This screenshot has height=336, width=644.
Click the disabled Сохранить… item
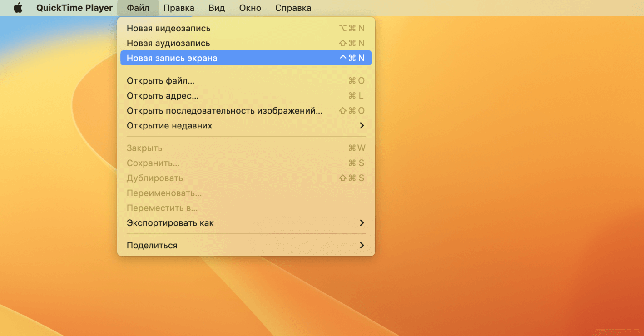[152, 163]
